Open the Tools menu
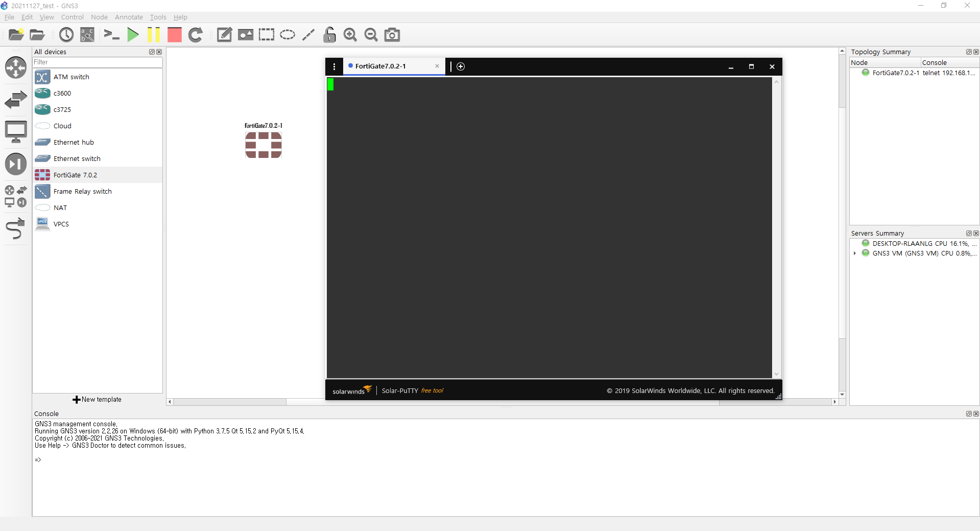Screen dimensions: 980x531 [x=158, y=17]
